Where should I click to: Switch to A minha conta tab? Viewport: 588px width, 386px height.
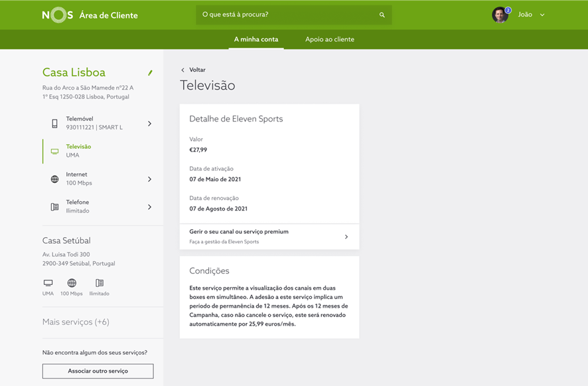256,39
